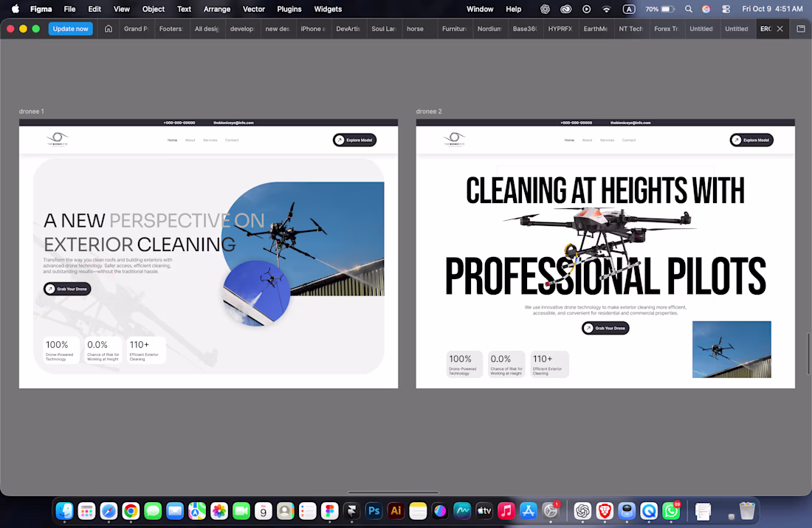812x528 pixels.
Task: Open Creative Cloud menu bar icon
Action: (566, 9)
